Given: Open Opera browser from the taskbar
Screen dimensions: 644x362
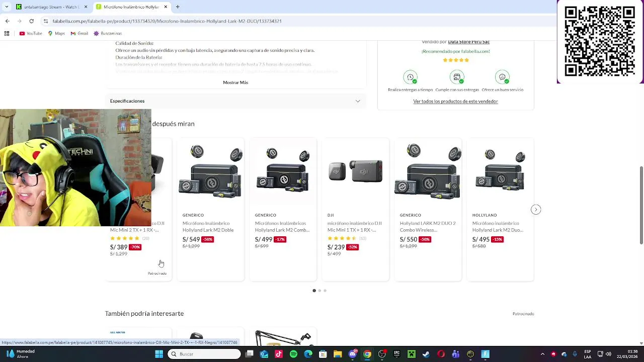Looking at the screenshot, I should [441, 354].
